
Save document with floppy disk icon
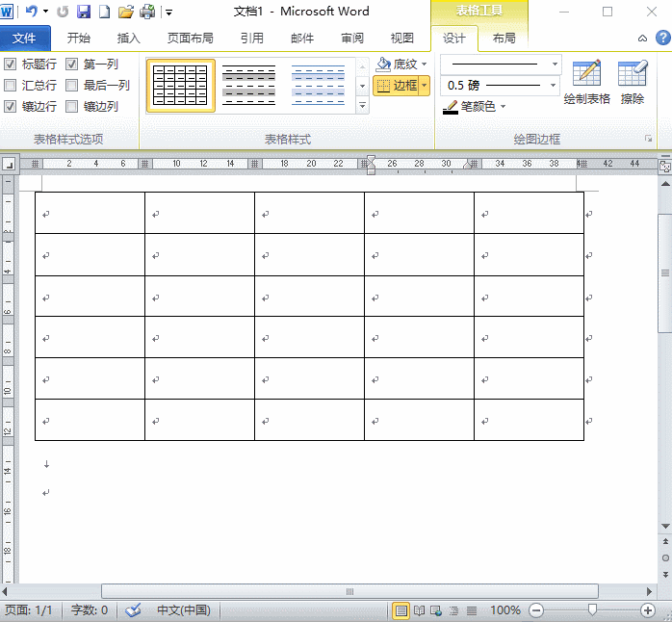tap(84, 12)
